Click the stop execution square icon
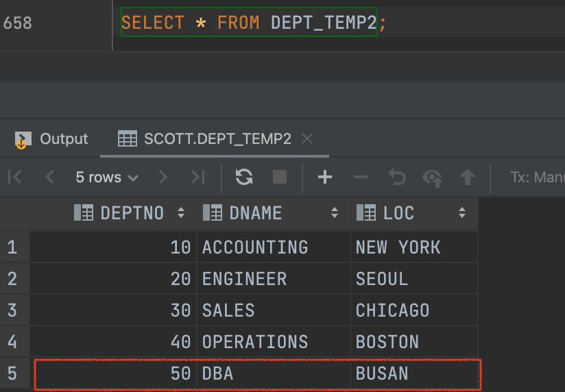 click(x=280, y=177)
